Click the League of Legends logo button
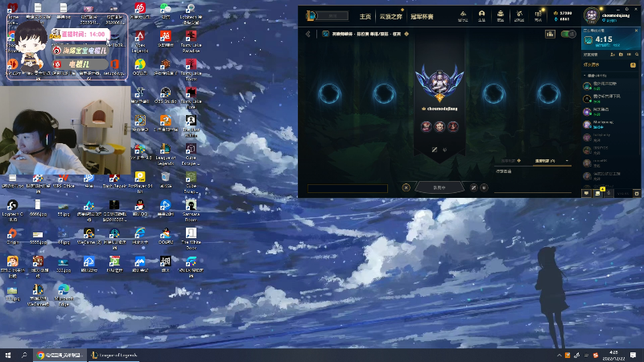 coord(311,16)
